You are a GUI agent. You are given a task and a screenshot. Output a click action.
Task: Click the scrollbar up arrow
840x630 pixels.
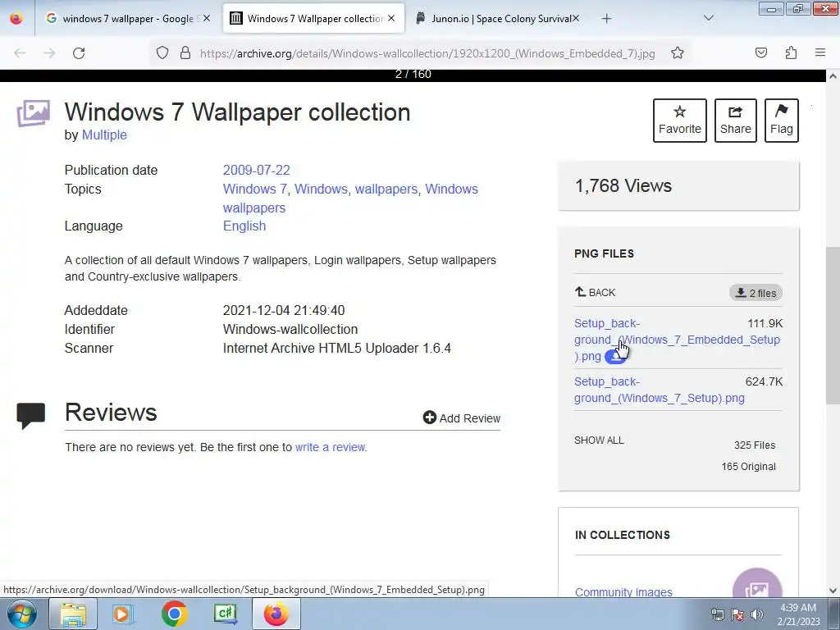coord(833,76)
